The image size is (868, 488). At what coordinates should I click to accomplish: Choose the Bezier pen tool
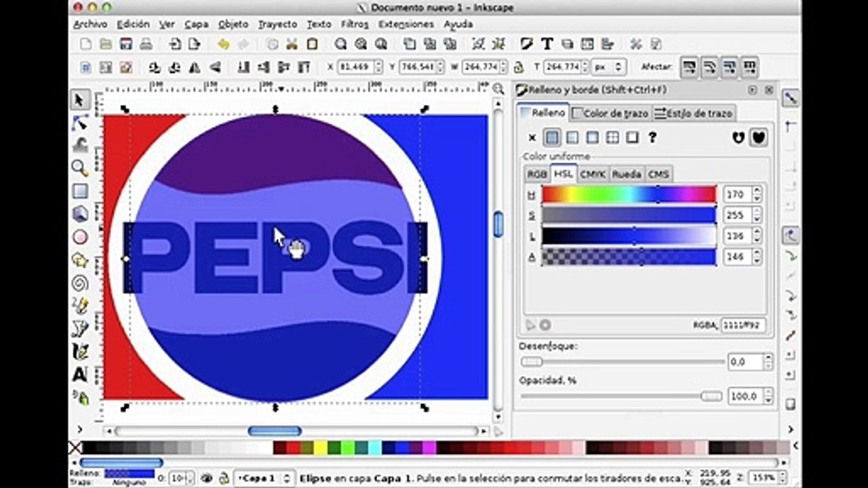[80, 329]
